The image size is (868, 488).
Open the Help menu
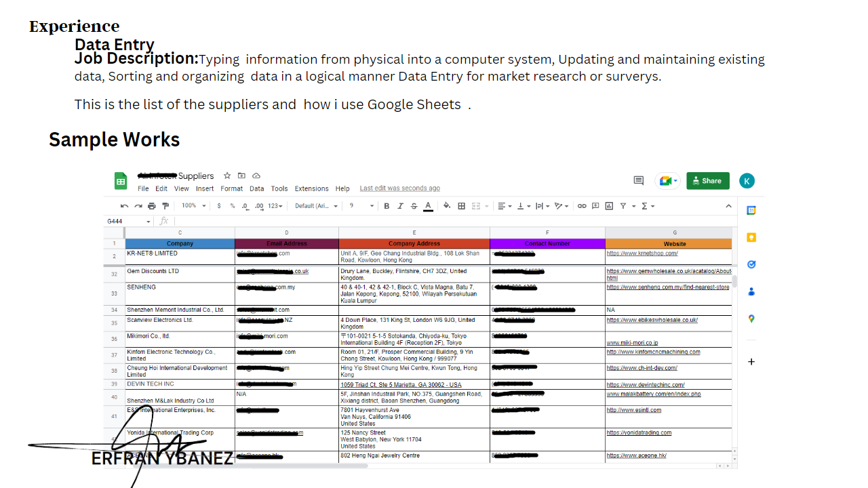[x=342, y=188]
